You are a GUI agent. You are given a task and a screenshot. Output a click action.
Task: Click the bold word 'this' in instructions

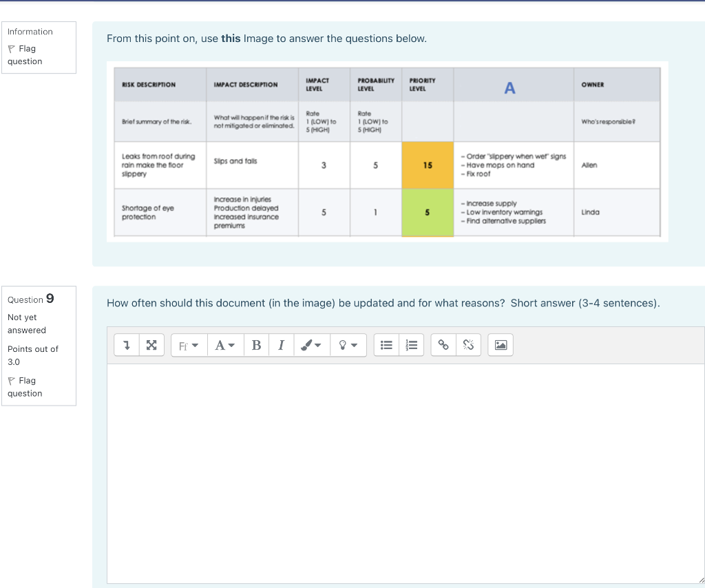(231, 39)
